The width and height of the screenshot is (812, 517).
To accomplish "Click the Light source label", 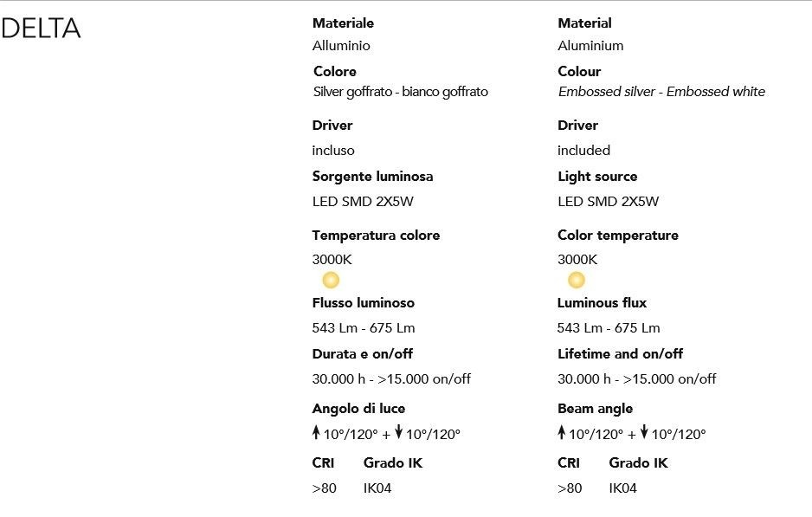I will point(597,177).
